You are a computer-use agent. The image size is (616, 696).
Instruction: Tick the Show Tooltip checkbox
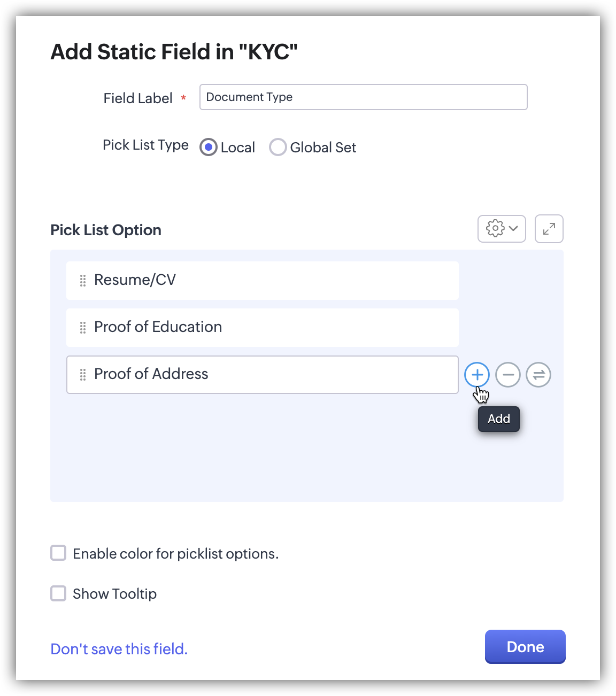[58, 593]
